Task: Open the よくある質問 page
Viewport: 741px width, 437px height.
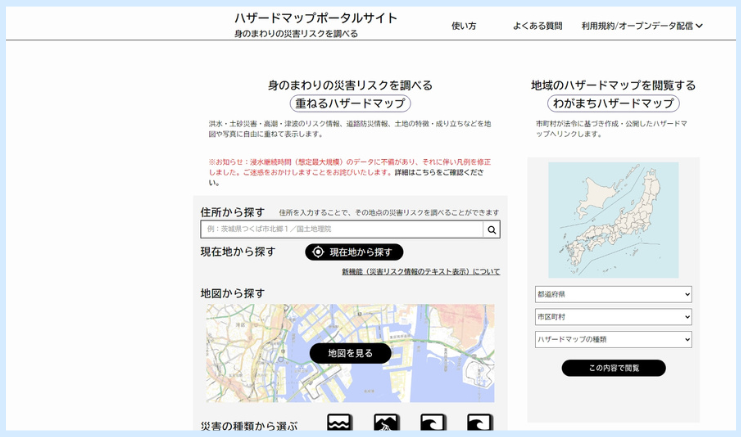Action: [537, 26]
